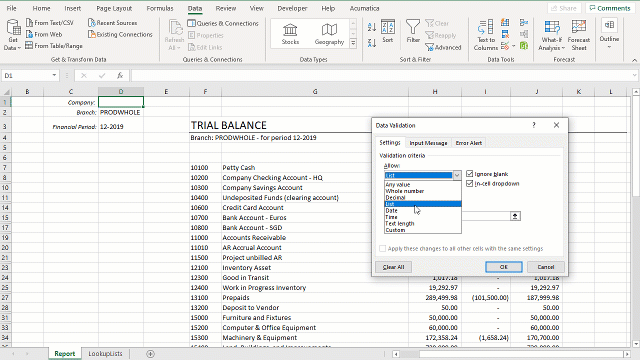Expand the Name Box dropdown arrow
The height and width of the screenshot is (360, 640).
pyautogui.click(x=54, y=76)
